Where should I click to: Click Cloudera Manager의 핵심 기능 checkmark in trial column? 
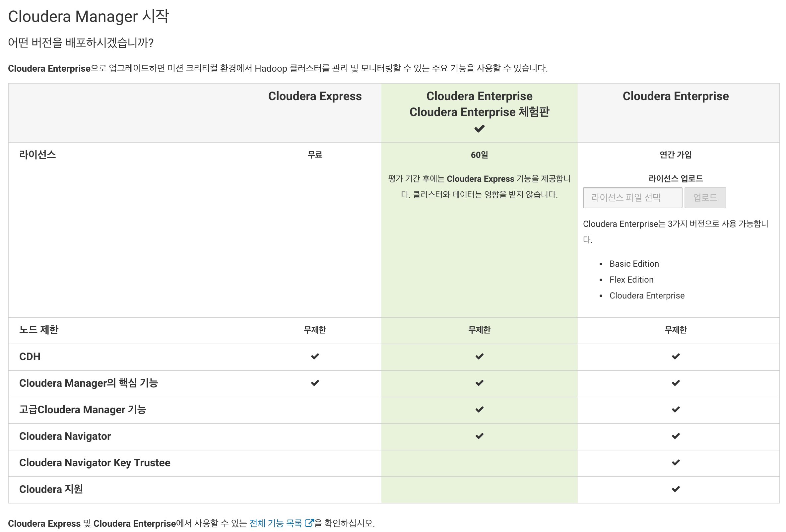point(479,383)
